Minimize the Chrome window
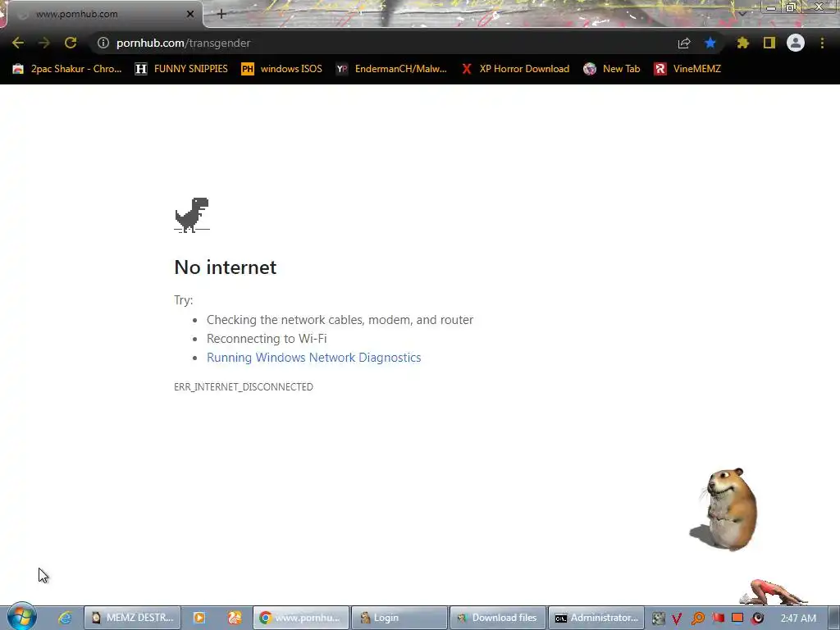840x630 pixels. (770, 7)
